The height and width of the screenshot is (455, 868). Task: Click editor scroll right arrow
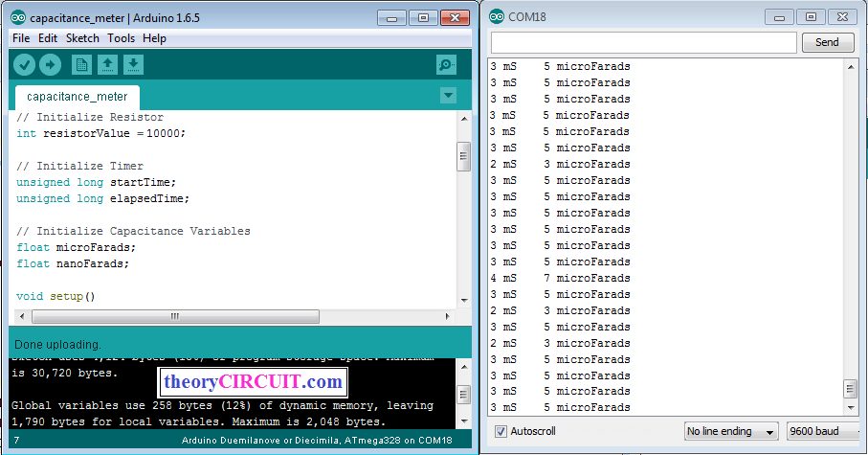(447, 316)
